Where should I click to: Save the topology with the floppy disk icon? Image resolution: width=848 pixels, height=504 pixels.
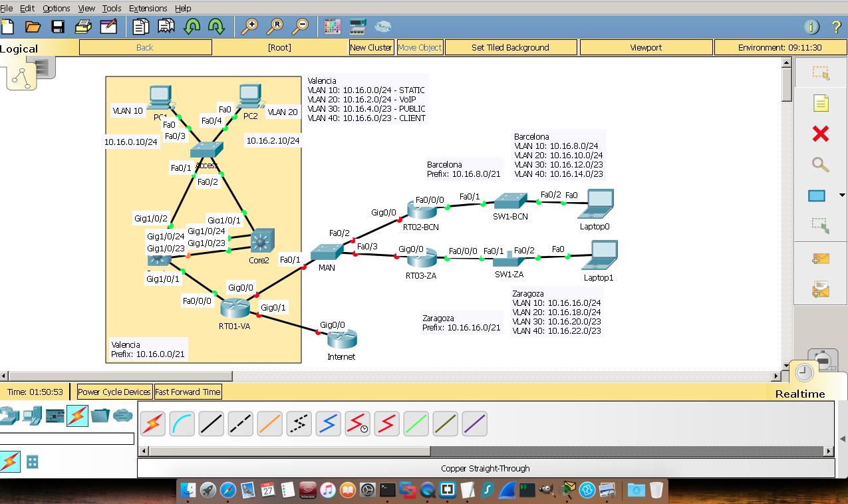[x=58, y=27]
